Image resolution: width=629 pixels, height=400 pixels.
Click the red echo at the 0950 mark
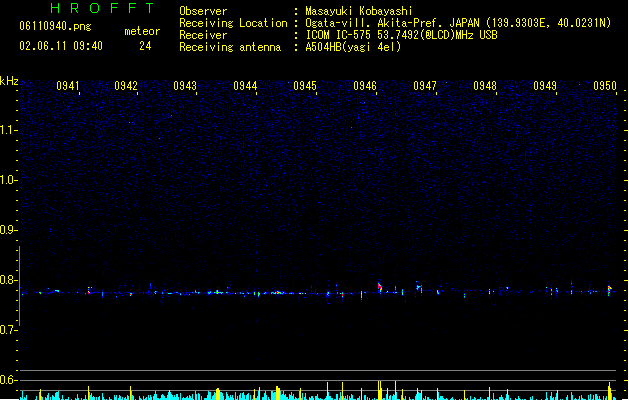pyautogui.click(x=610, y=289)
